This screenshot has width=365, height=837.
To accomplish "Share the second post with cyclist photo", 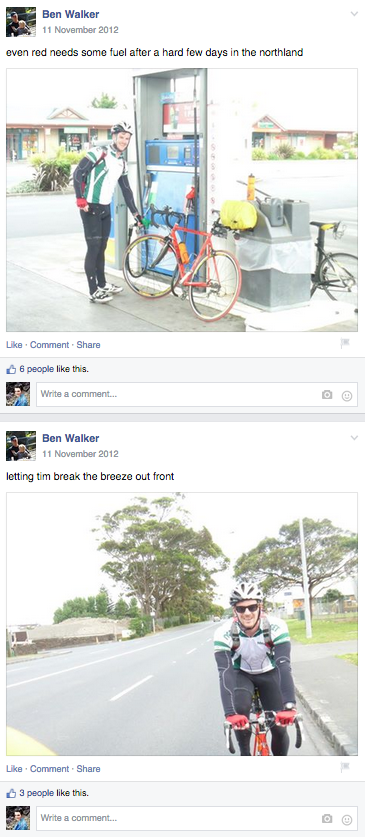I will 89,769.
